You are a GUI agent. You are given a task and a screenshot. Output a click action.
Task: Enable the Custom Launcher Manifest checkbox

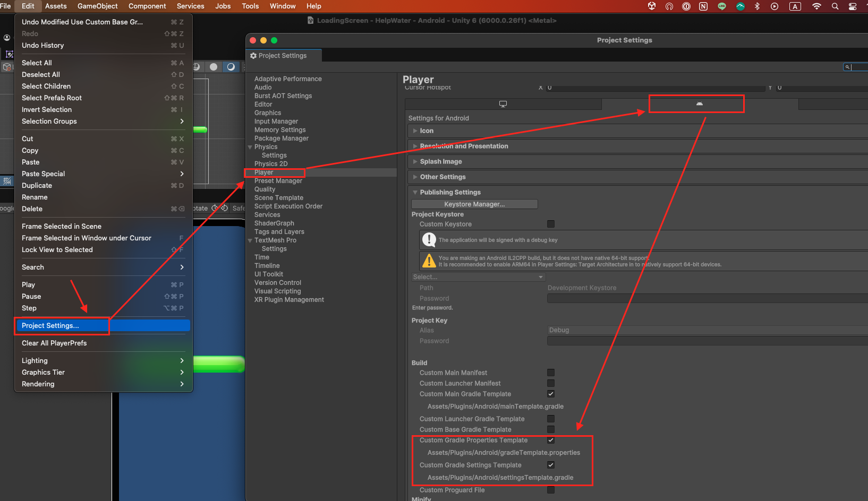pos(551,383)
